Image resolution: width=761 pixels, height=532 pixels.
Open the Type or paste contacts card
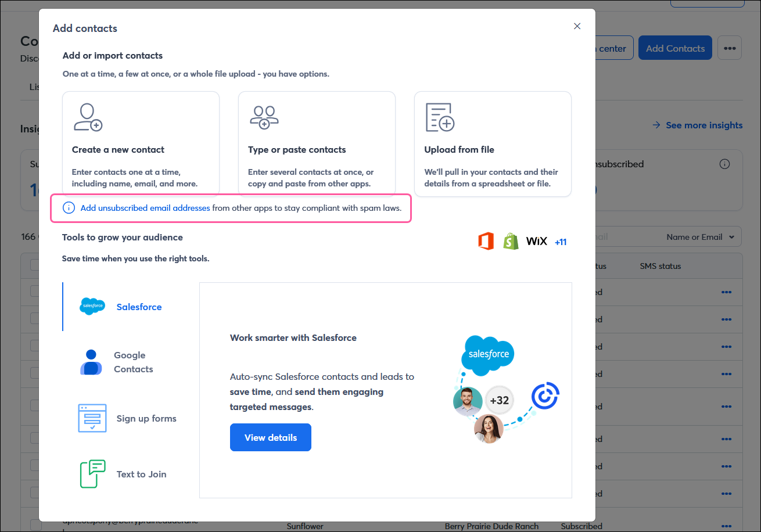317,143
